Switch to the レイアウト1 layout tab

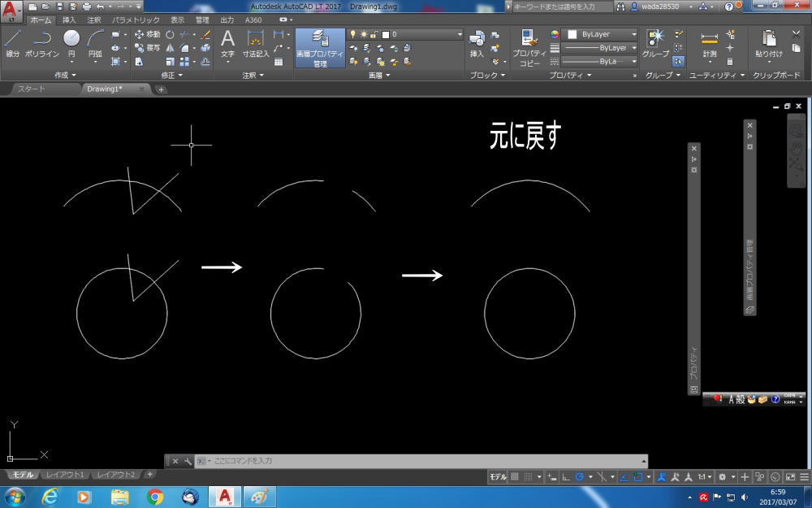(x=65, y=475)
